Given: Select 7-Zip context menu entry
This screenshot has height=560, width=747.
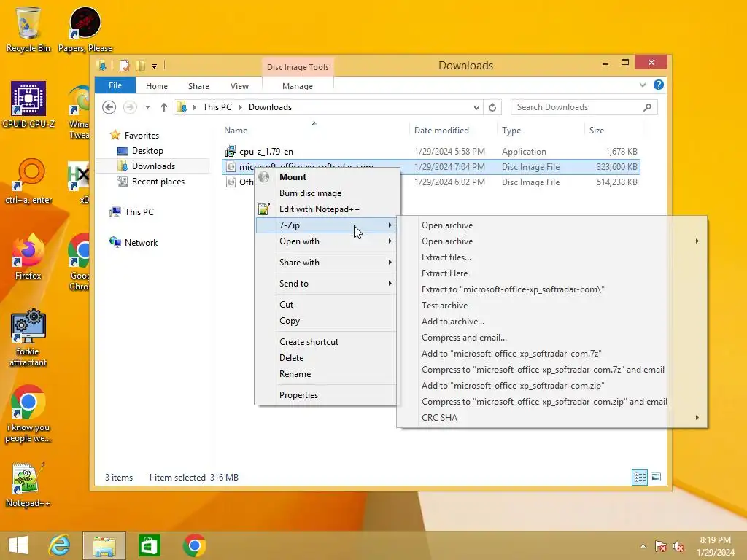Looking at the screenshot, I should [x=326, y=225].
